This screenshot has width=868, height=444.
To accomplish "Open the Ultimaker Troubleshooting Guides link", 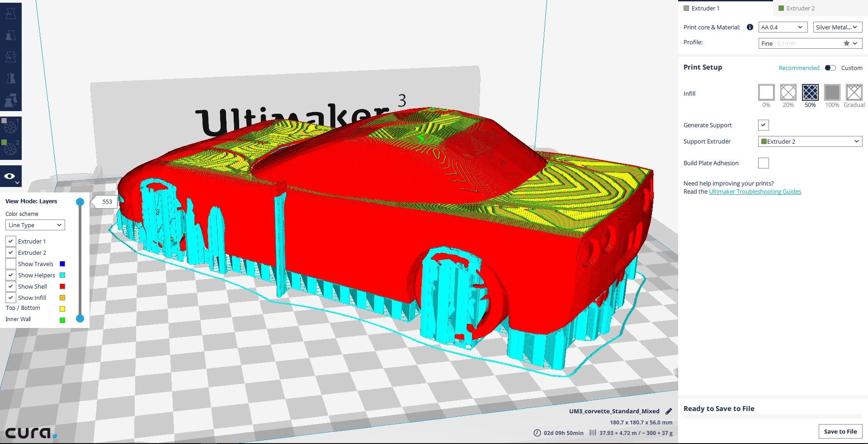I will 755,192.
